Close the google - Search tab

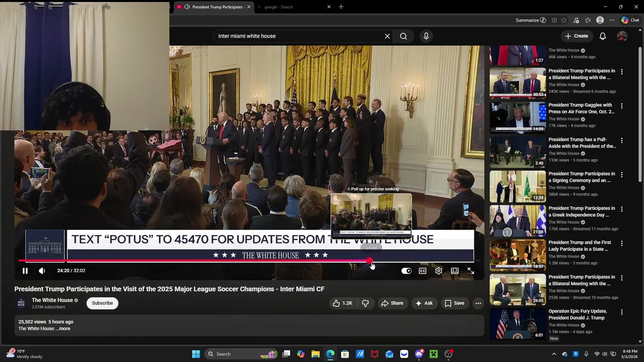329,7
